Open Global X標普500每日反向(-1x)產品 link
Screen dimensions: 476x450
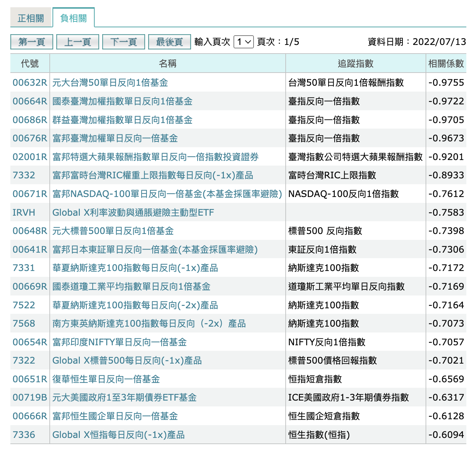[127, 360]
